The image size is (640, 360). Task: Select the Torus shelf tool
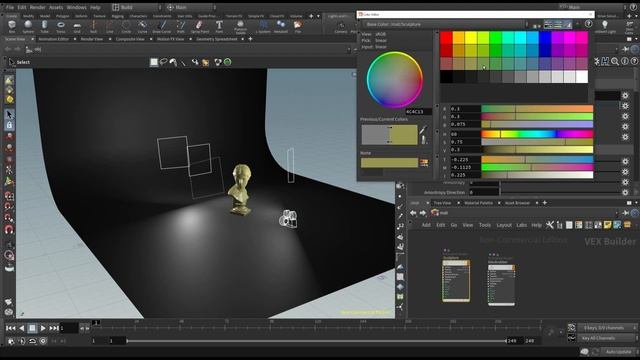[61, 27]
